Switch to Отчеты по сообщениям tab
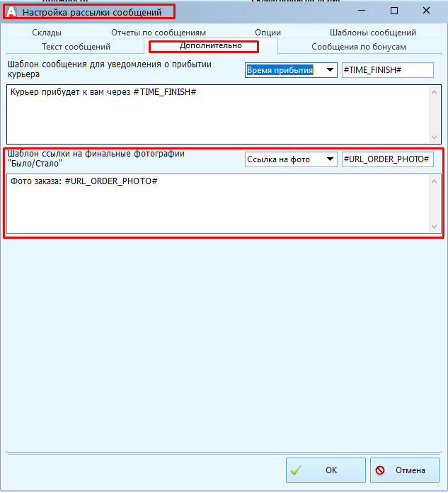Viewport: 448px width, 493px height. pyautogui.click(x=158, y=33)
